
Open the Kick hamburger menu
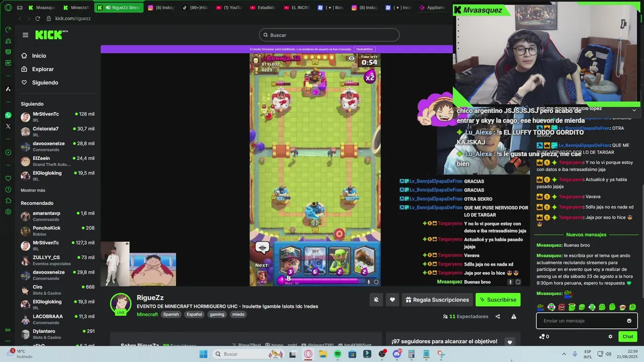coord(25,35)
